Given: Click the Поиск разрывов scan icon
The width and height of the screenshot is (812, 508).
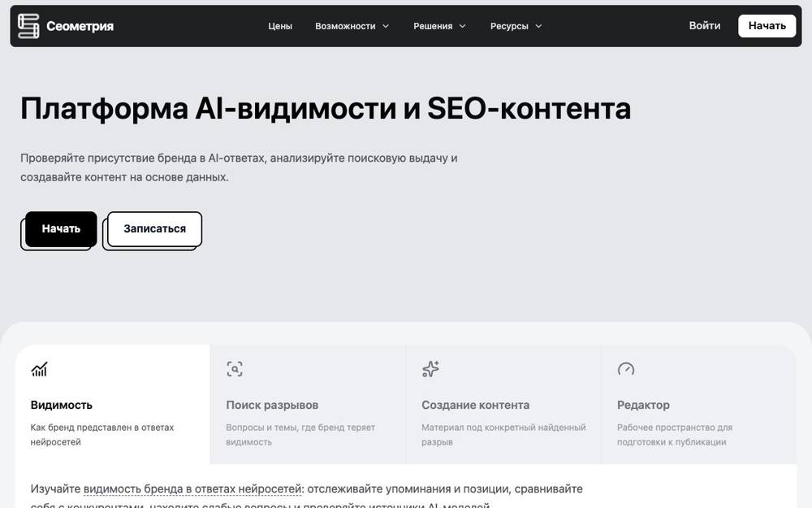Looking at the screenshot, I should [235, 369].
